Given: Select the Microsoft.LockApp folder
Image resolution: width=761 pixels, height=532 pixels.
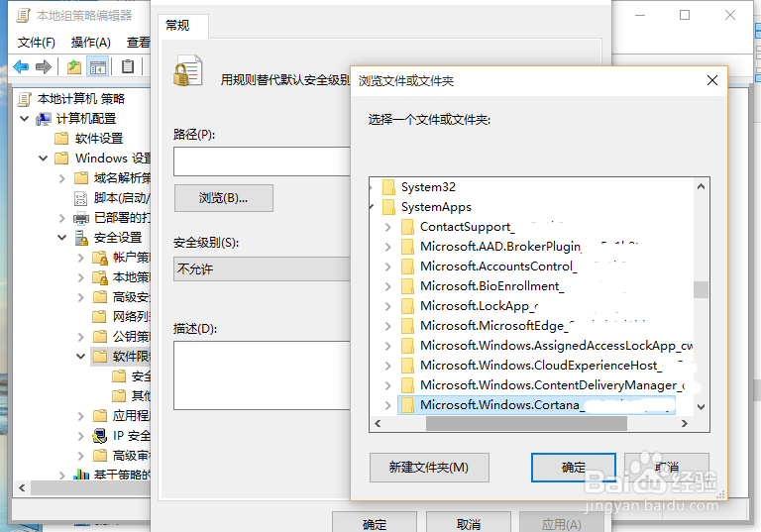Looking at the screenshot, I should point(479,306).
